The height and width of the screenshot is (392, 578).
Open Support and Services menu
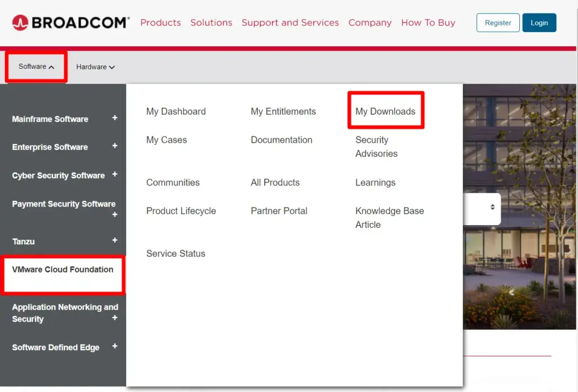(x=290, y=23)
